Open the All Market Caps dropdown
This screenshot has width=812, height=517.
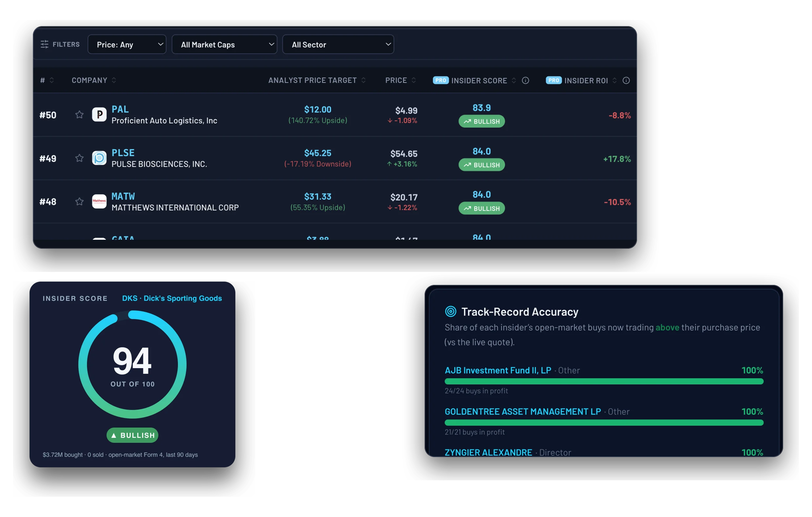click(x=225, y=45)
